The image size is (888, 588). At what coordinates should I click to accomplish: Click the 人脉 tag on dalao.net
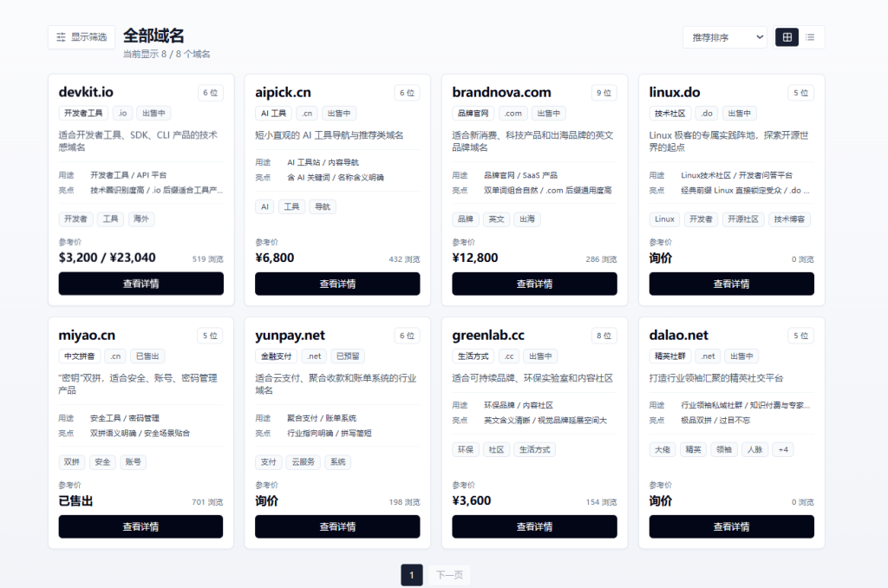tap(755, 450)
